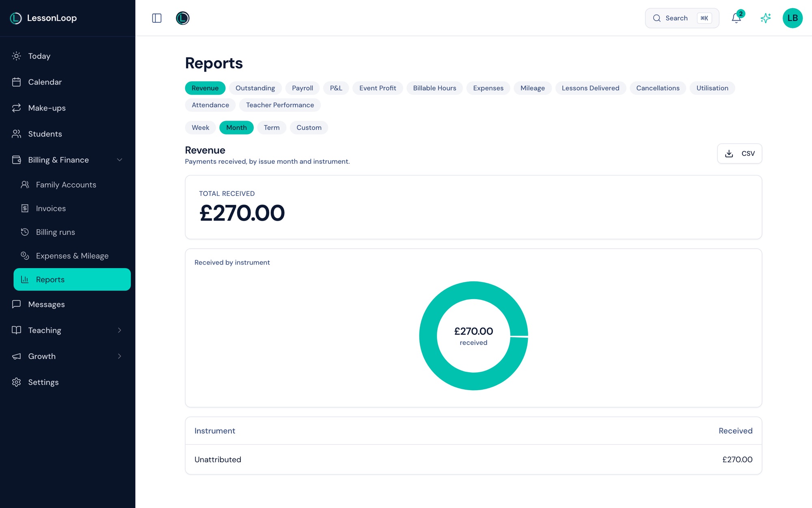Open the Event Profit report tab
This screenshot has height=508, width=812.
(x=378, y=88)
